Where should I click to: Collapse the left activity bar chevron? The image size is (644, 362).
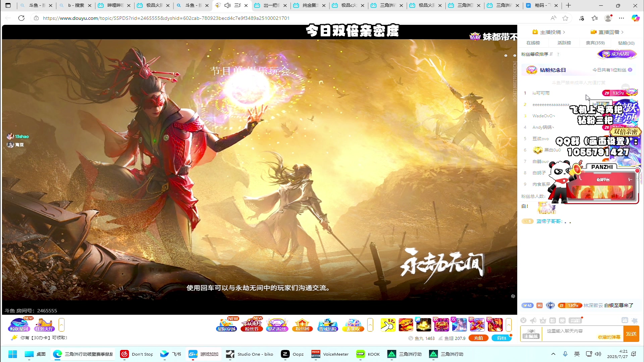[x=61, y=325]
